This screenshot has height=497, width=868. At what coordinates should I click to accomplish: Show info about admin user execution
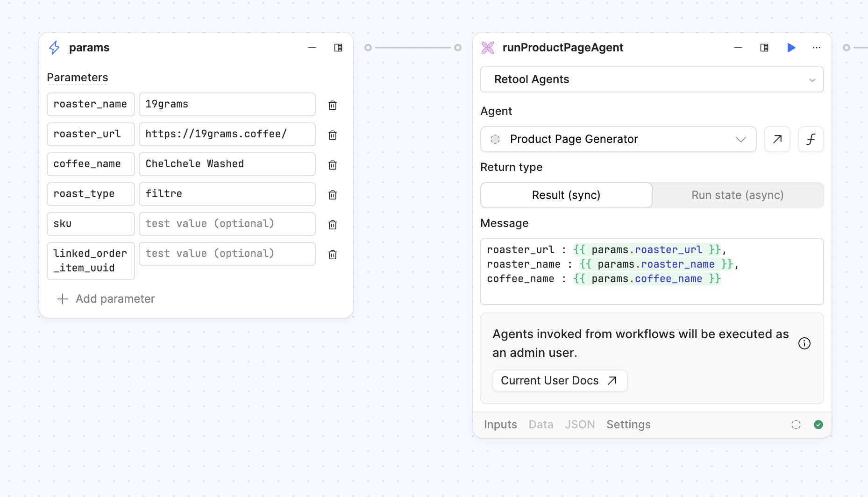(804, 343)
